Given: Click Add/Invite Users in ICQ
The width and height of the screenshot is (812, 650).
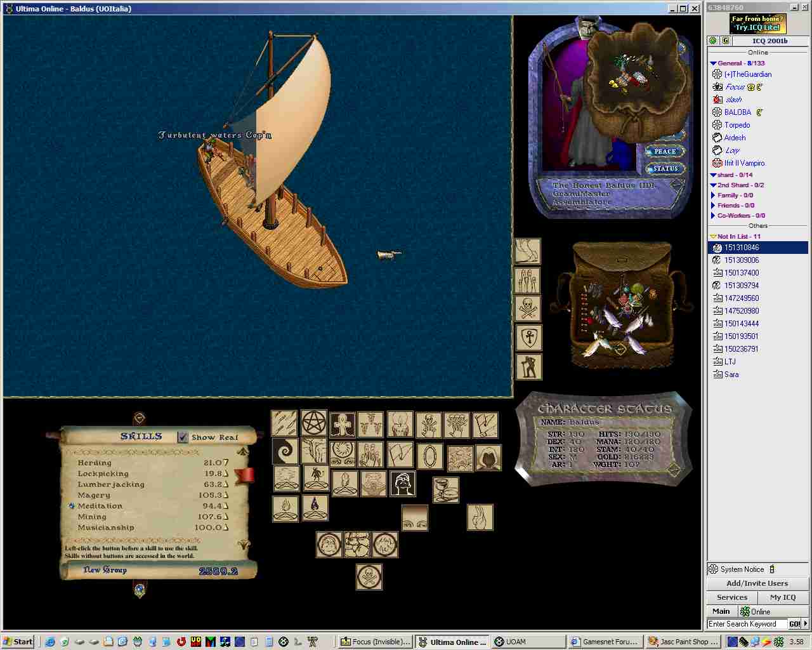Looking at the screenshot, I should pos(757,583).
